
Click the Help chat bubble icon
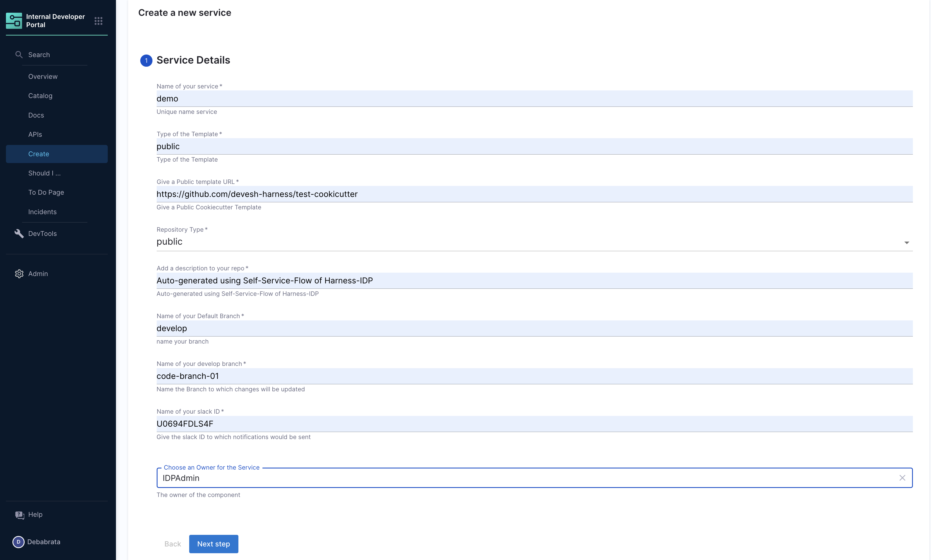[x=19, y=515]
